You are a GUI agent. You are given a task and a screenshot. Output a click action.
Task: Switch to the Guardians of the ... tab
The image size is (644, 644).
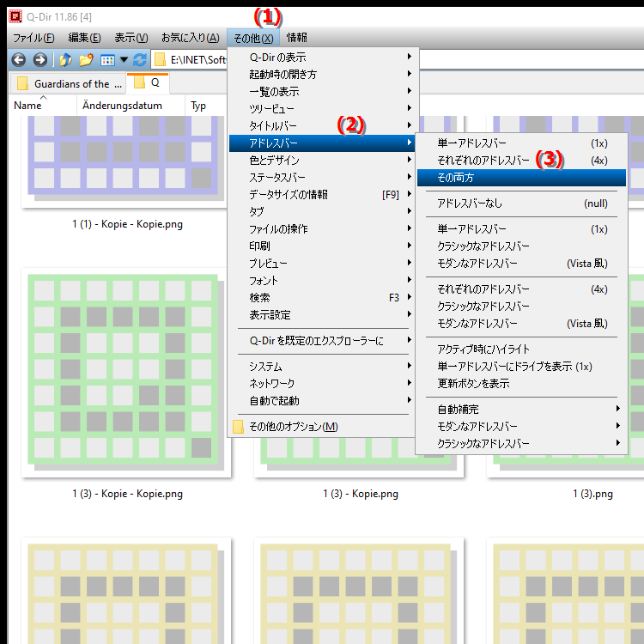point(68,84)
